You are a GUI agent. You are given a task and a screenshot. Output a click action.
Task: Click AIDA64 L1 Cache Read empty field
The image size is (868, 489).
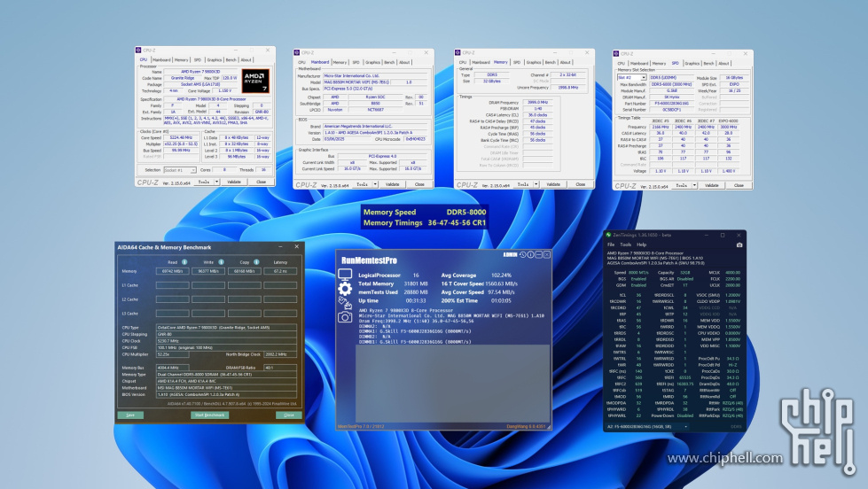(x=172, y=285)
